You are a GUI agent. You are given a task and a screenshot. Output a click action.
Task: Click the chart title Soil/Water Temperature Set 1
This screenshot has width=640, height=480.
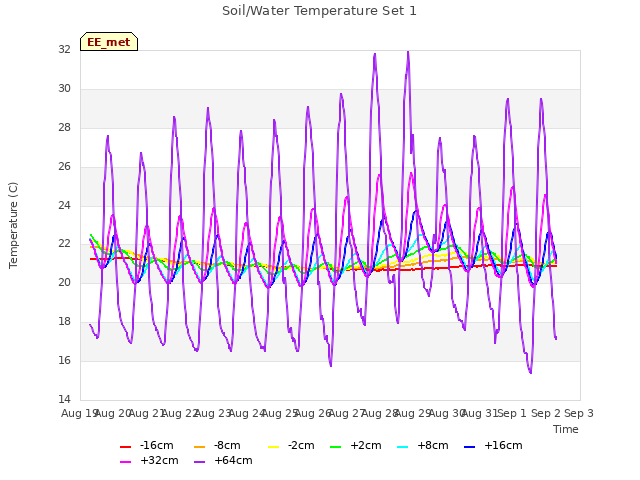319,11
